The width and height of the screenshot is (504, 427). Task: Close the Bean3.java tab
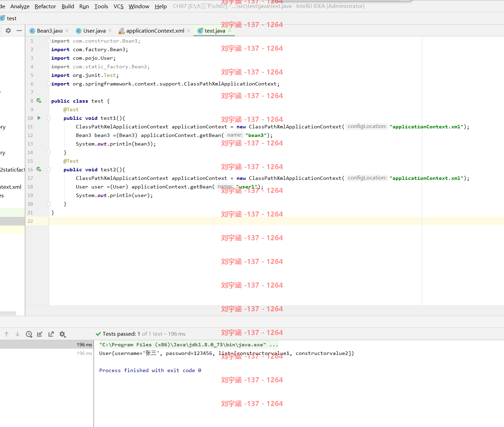67,31
